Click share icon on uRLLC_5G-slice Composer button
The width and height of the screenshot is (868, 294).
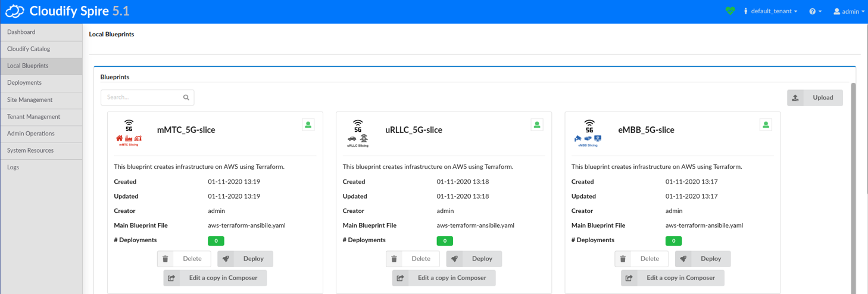(401, 278)
